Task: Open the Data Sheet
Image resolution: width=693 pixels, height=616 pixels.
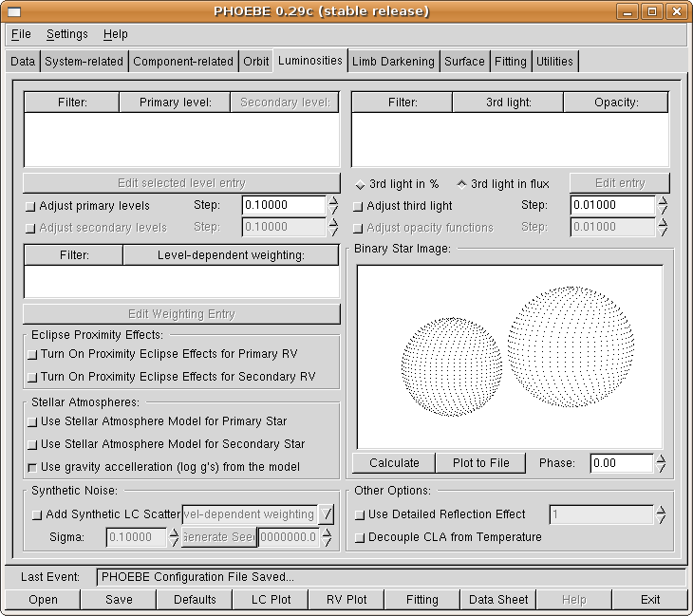Action: (498, 600)
